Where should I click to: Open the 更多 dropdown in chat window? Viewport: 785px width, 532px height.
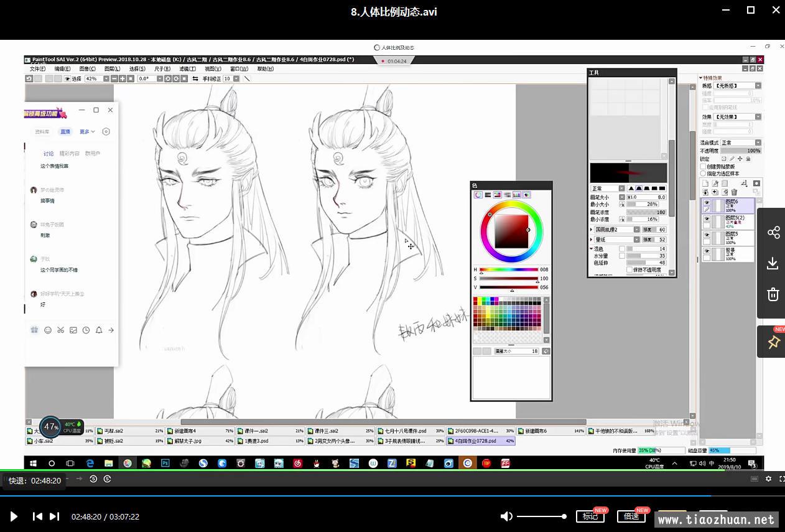(x=87, y=132)
